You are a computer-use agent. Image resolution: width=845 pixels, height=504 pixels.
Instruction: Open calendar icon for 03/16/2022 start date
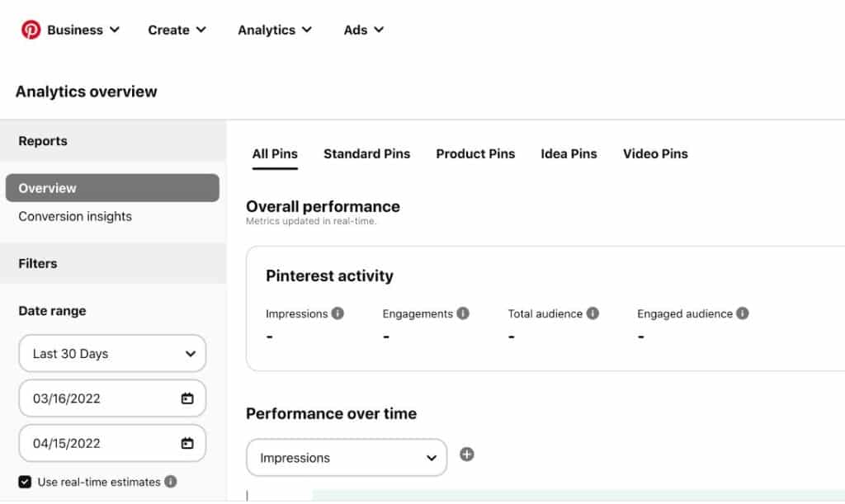pyautogui.click(x=187, y=398)
